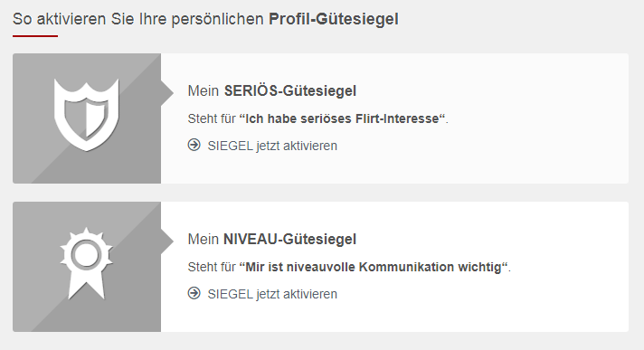Open the Mein NIVEAU-Gütesiegel title
The width and height of the screenshot is (644, 350).
272,239
